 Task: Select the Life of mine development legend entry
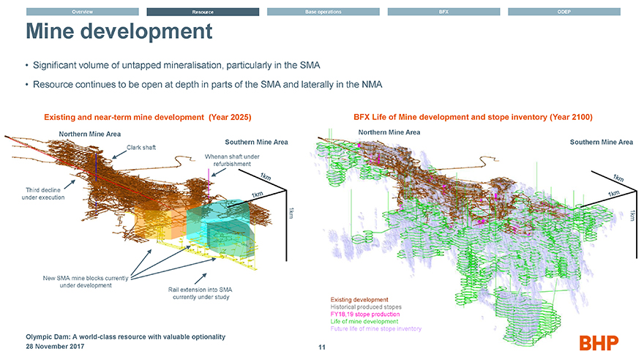pyautogui.click(x=364, y=322)
